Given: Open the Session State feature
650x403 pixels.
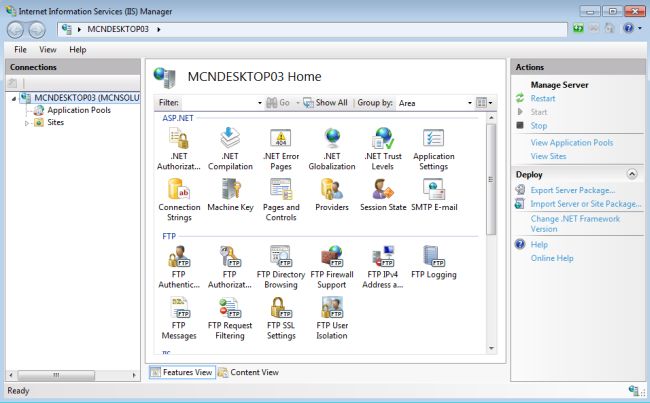Looking at the screenshot, I should (383, 196).
